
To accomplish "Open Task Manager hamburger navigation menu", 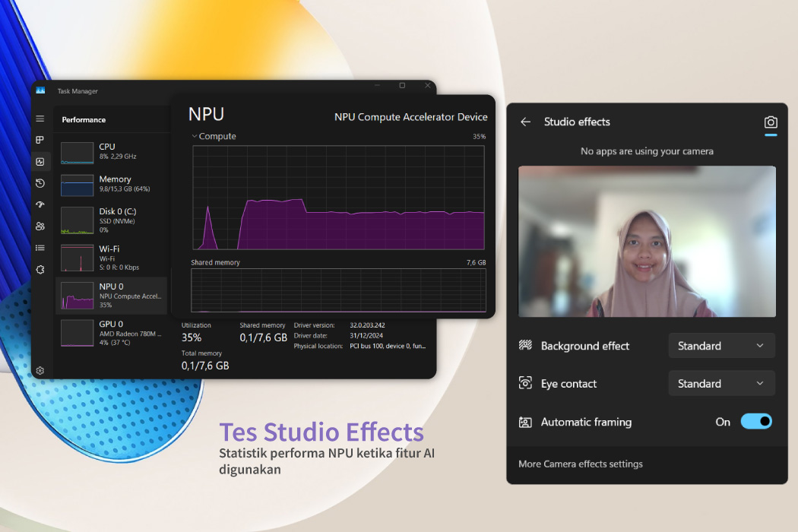I will (40, 119).
